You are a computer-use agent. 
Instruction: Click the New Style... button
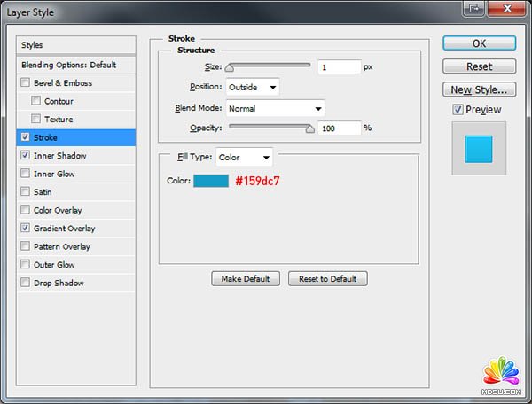click(479, 89)
